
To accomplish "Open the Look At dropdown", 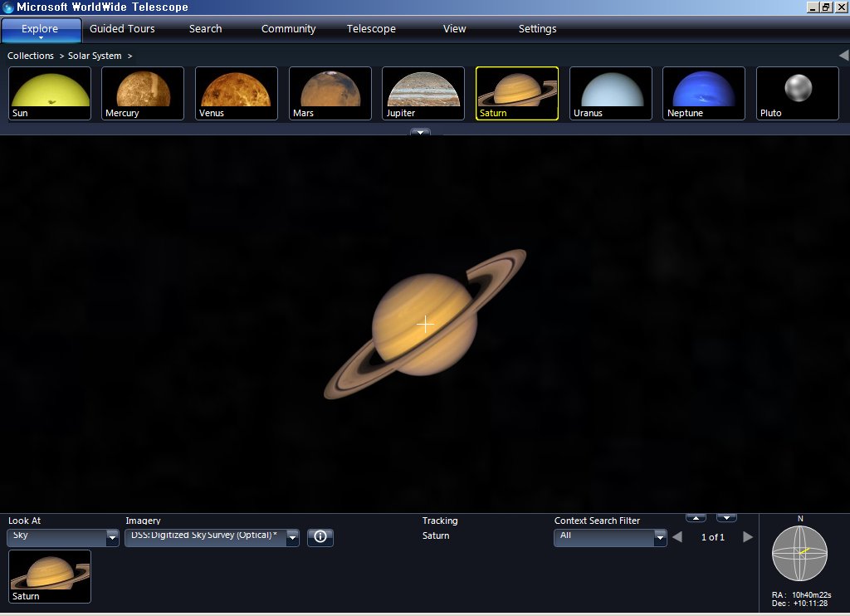I will [x=63, y=537].
